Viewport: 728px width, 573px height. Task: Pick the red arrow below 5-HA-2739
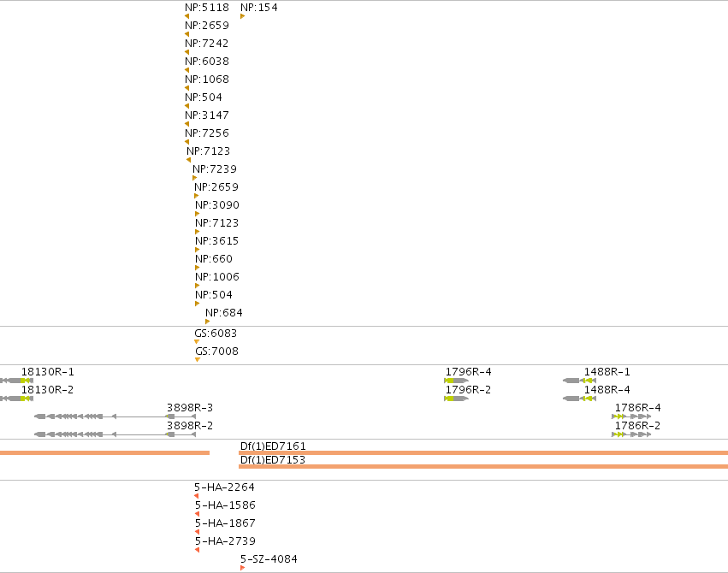point(198,550)
